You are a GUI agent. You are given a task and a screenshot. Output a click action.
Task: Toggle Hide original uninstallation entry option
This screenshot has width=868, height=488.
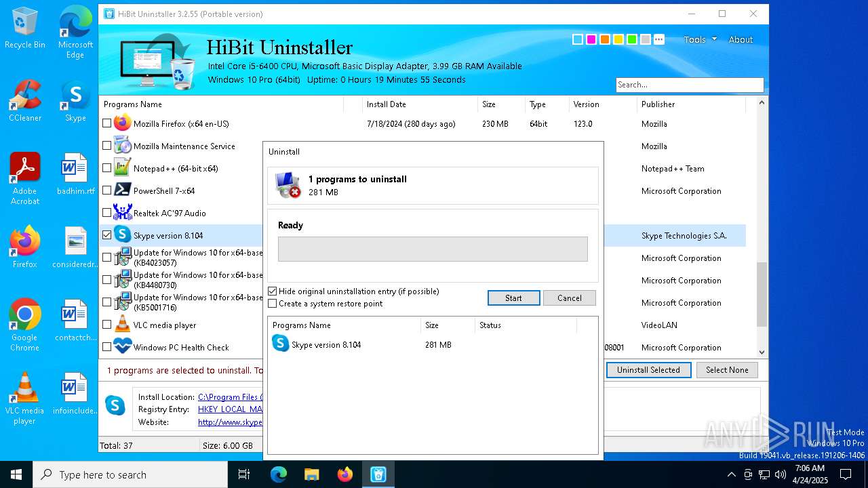point(273,291)
